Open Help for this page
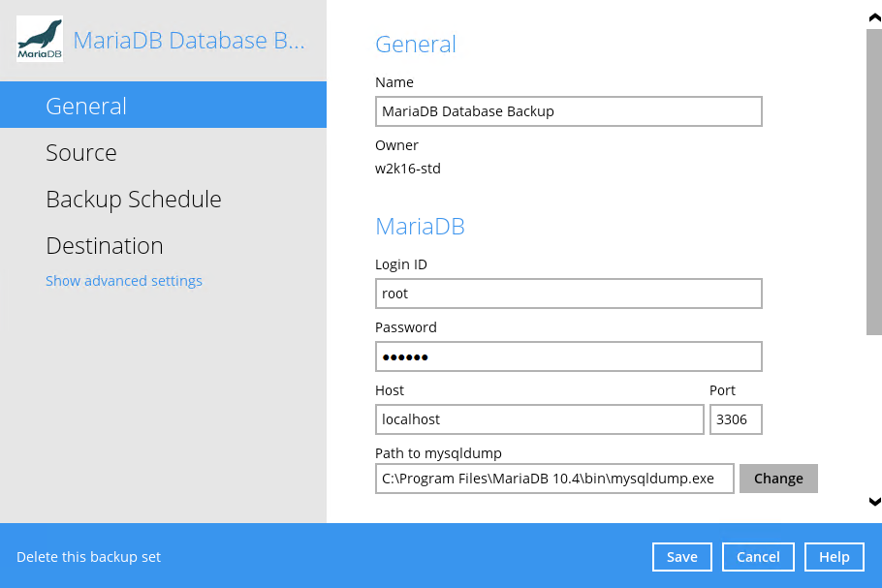This screenshot has width=882, height=588. click(835, 557)
